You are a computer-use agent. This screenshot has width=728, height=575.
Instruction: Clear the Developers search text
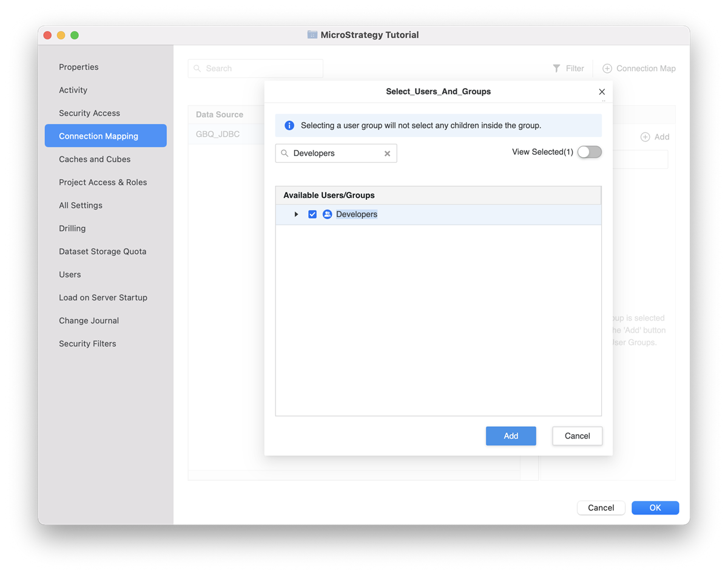387,154
